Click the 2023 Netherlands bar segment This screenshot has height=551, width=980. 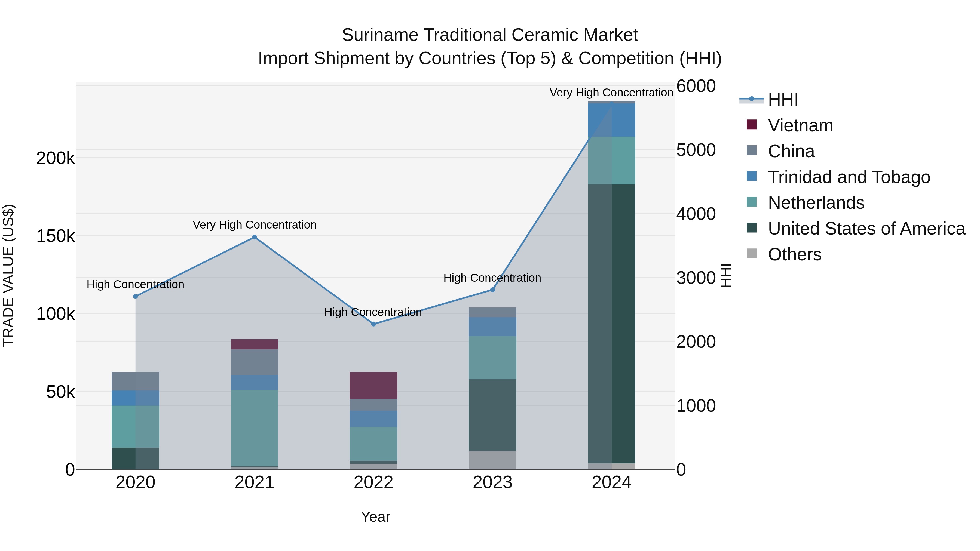[493, 358]
